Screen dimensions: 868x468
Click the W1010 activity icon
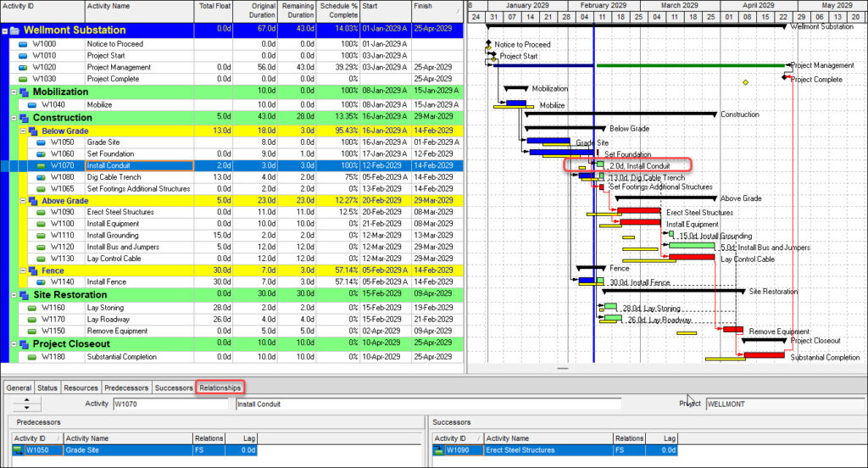[x=23, y=56]
